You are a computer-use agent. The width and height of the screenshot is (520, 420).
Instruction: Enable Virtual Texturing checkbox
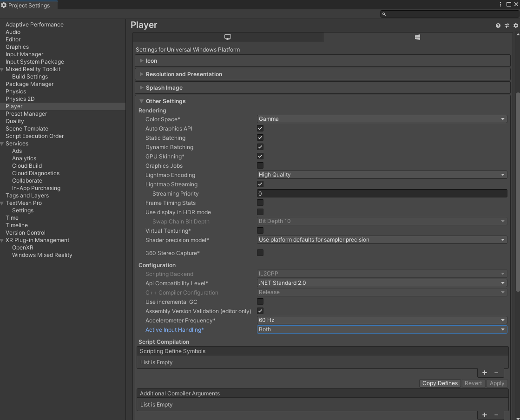click(x=260, y=230)
